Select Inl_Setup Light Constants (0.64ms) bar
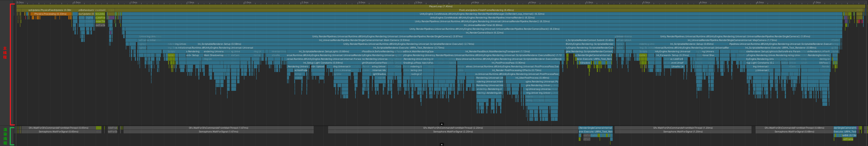This screenshot has width=868, height=146. pos(323,63)
